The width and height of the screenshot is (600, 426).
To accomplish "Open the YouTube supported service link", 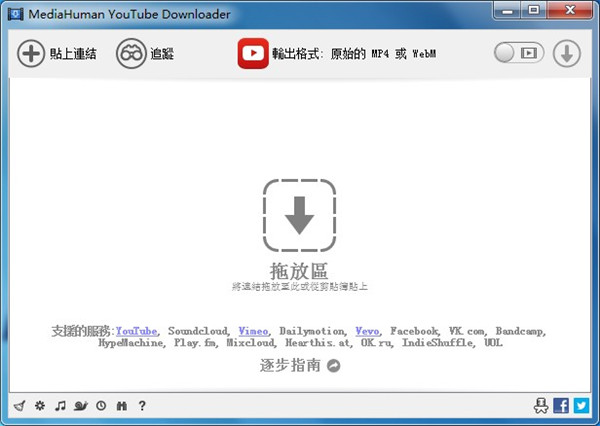I will (x=137, y=331).
